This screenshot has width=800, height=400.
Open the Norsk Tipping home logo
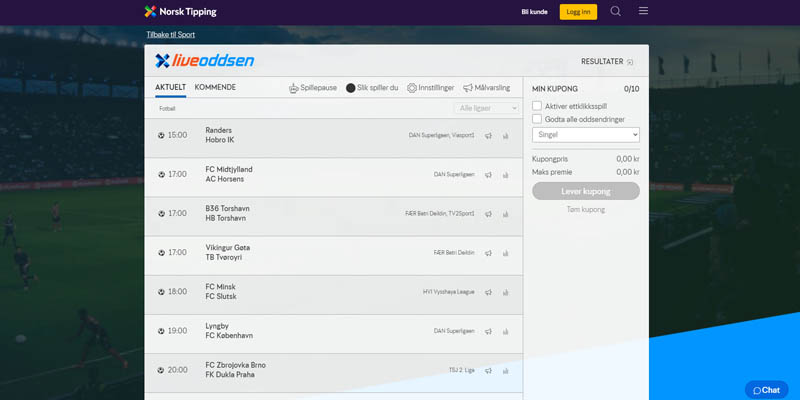tap(181, 12)
